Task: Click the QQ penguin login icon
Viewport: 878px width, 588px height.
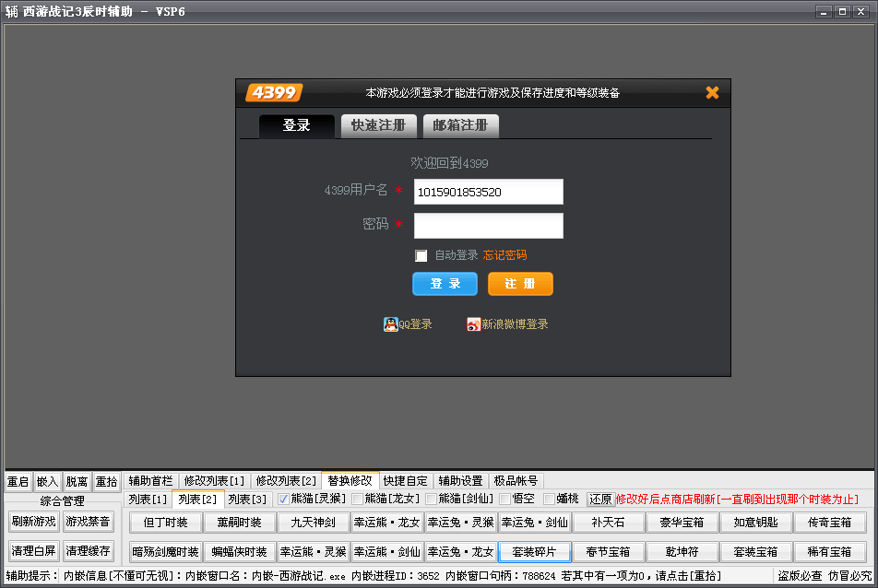Action: point(390,323)
